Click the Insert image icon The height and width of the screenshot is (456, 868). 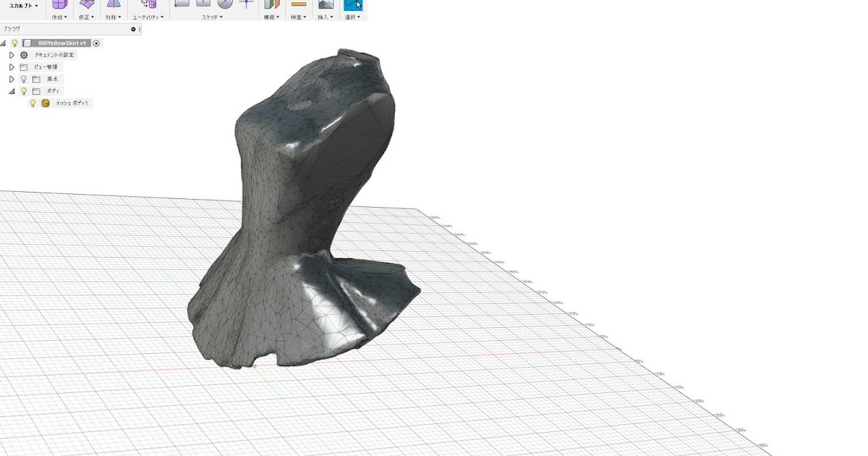(x=325, y=4)
